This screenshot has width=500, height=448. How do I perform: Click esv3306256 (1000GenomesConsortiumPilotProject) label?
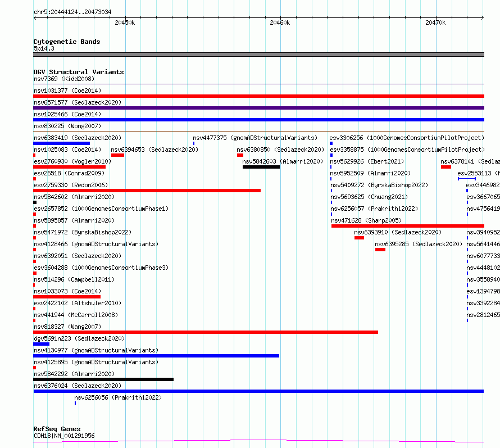click(x=407, y=138)
